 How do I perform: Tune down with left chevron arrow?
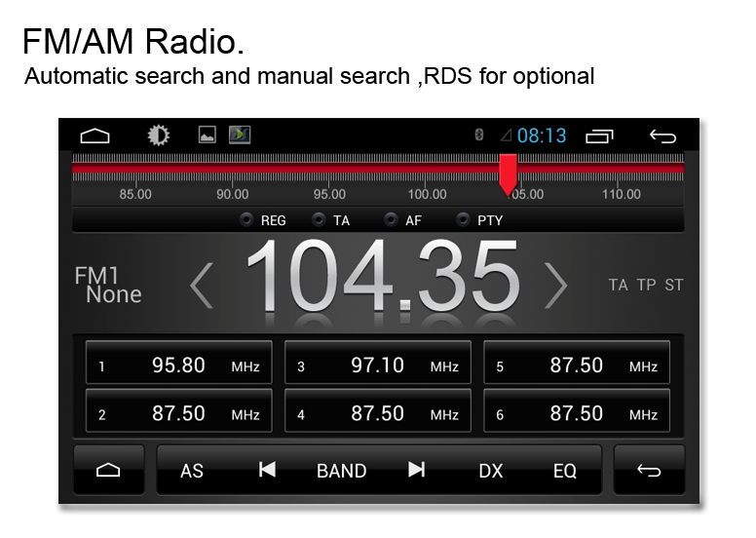[x=202, y=286]
